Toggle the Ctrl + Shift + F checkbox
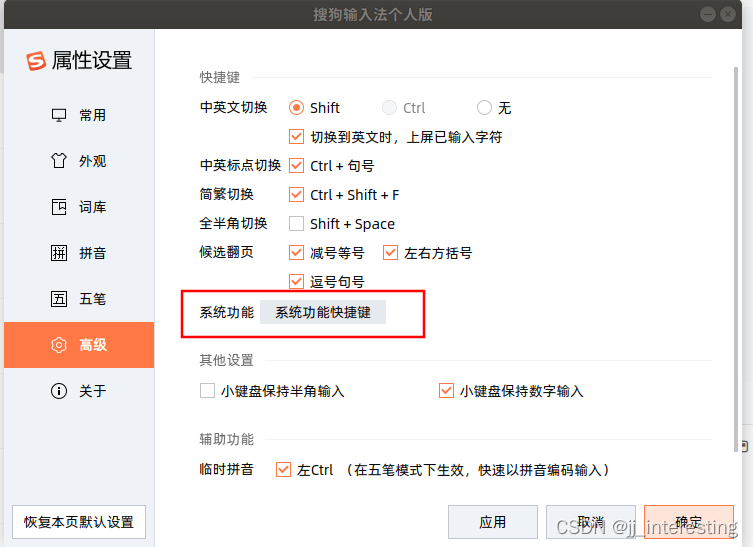The width and height of the screenshot is (753, 547). point(296,194)
